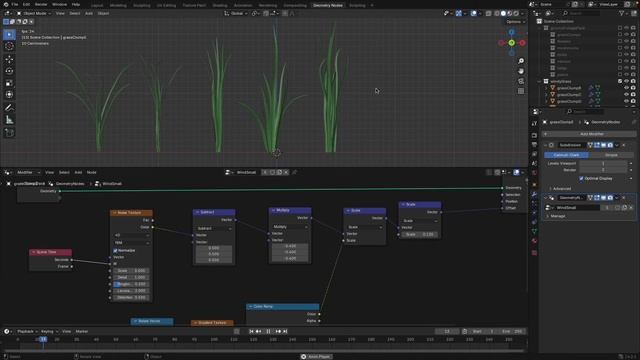Open the Render properties tab
Viewport: 640px width, 360px height.
tap(534, 135)
